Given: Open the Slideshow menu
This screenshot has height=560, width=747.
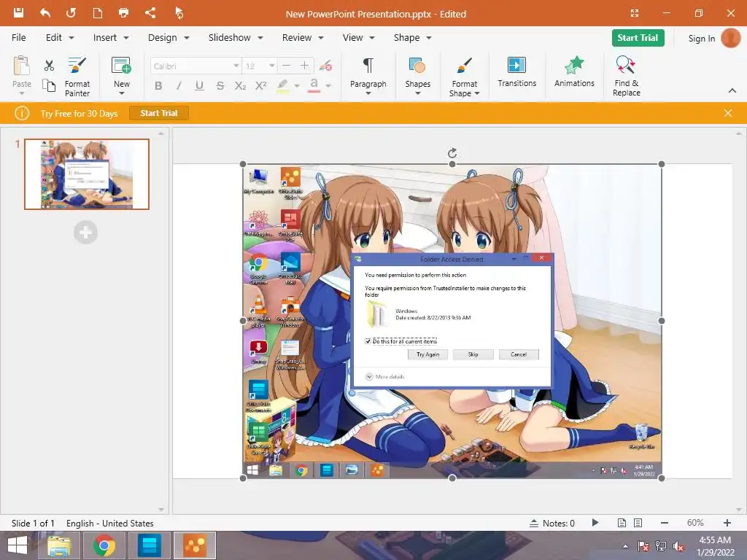Looking at the screenshot, I should (236, 38).
